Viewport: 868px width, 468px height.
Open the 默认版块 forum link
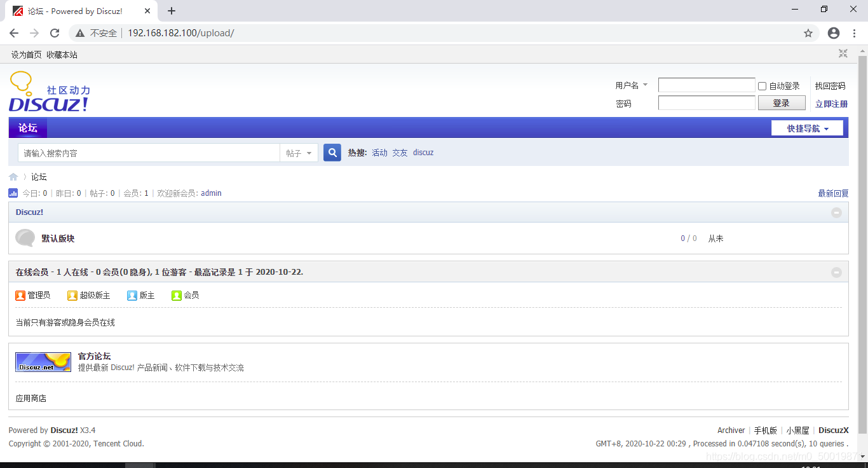coord(58,238)
